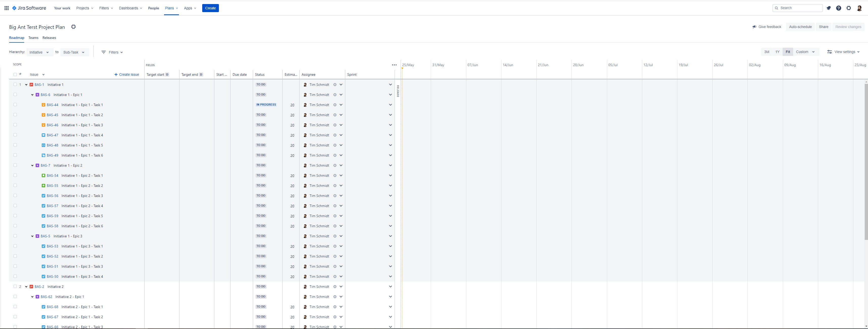This screenshot has width=868, height=329.
Task: Click the BAS-6 epic type icon
Action: (x=37, y=95)
